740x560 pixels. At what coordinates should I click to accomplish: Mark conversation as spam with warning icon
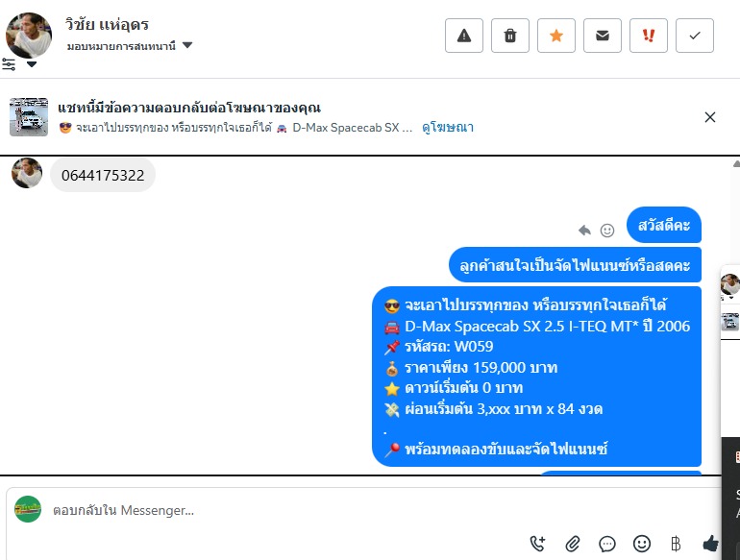[x=464, y=36]
